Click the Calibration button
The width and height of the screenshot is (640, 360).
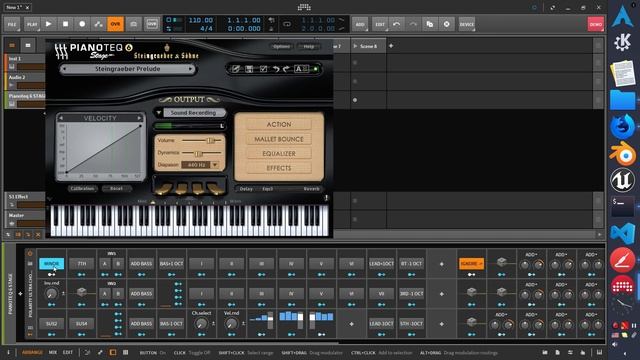(x=82, y=189)
